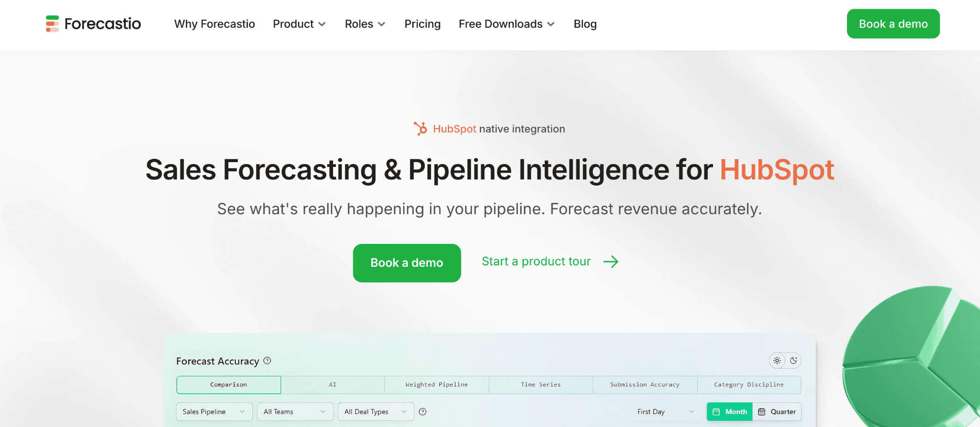This screenshot has height=427, width=980.
Task: Click the arrow next to Start a product tour
Action: (611, 262)
